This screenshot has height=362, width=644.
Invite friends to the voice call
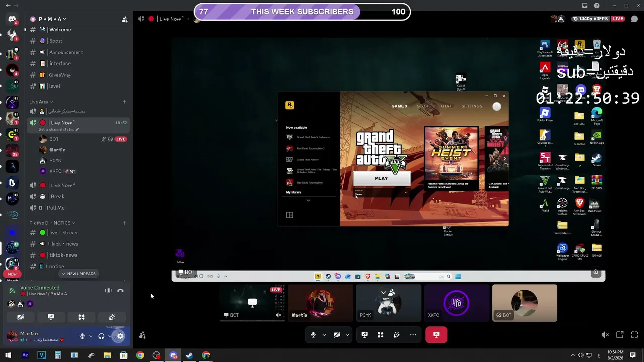pyautogui.click(x=142, y=335)
